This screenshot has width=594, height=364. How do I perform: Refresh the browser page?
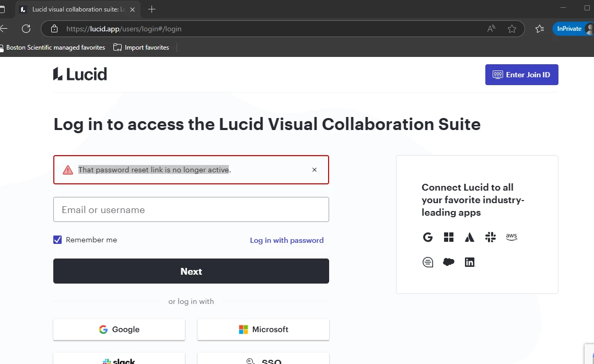(x=26, y=29)
